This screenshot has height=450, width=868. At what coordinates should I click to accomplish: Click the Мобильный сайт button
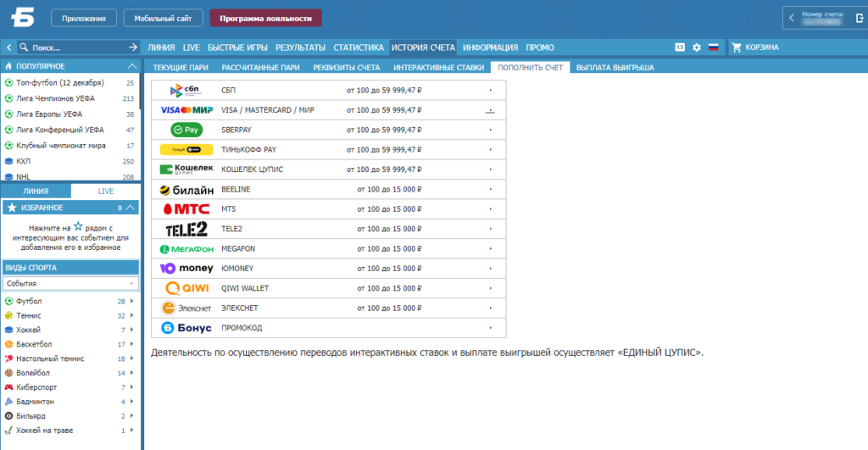click(x=163, y=19)
